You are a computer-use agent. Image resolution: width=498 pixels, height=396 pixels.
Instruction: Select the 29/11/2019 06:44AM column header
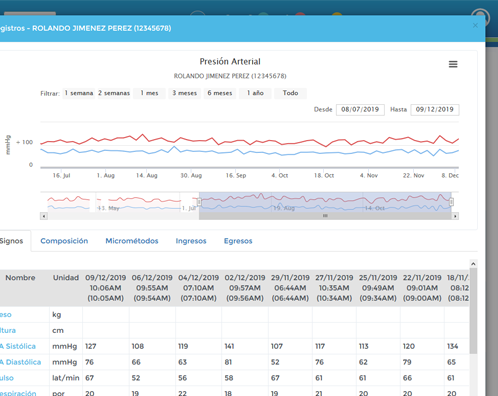coord(290,288)
